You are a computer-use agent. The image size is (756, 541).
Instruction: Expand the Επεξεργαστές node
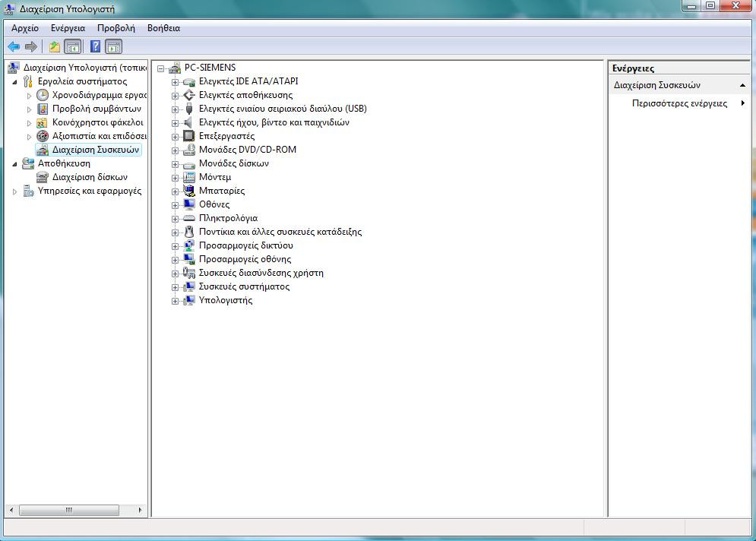coord(175,137)
